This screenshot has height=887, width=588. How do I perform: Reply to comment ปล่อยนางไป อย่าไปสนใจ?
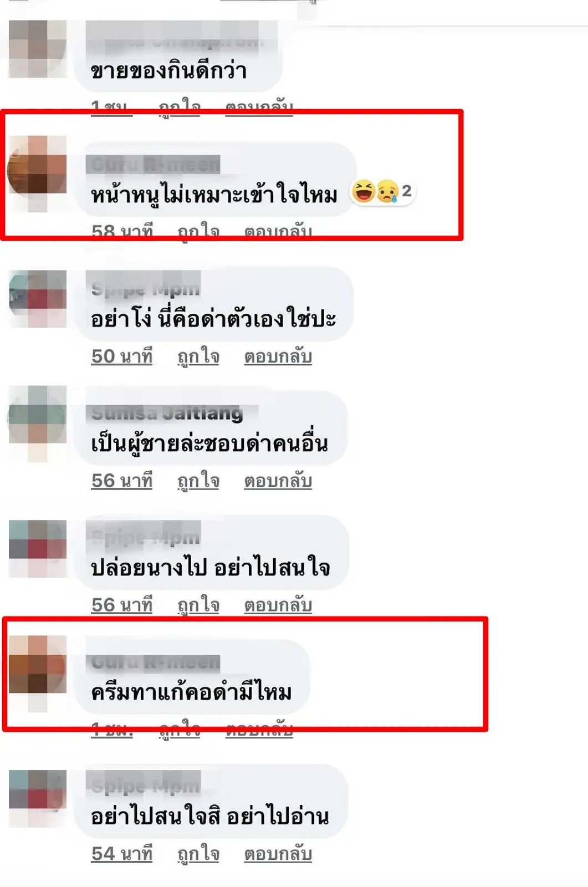[278, 605]
